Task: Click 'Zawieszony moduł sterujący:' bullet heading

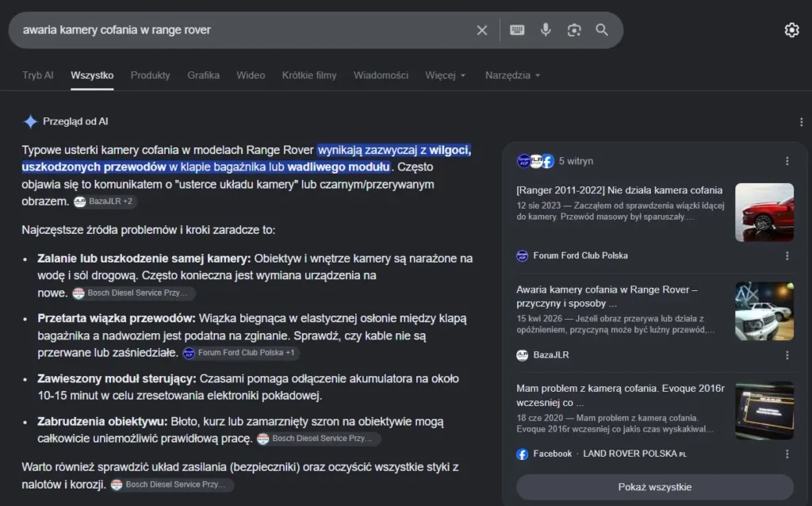Action: point(117,379)
